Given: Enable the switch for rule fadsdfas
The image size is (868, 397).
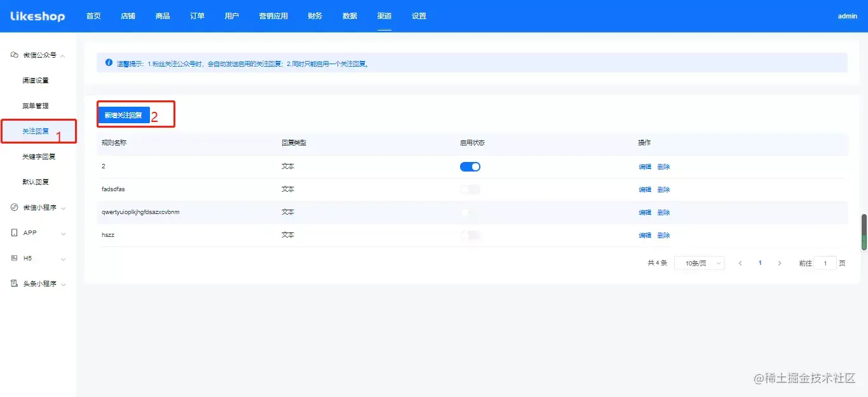Looking at the screenshot, I should [470, 189].
